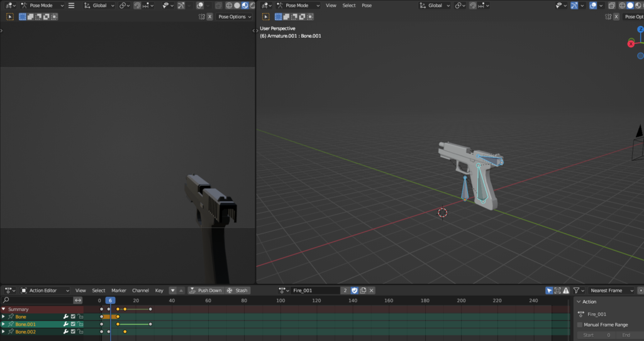Unlink the Fire_001 action with X icon
Screen dimensions: 644x341
pyautogui.click(x=372, y=291)
